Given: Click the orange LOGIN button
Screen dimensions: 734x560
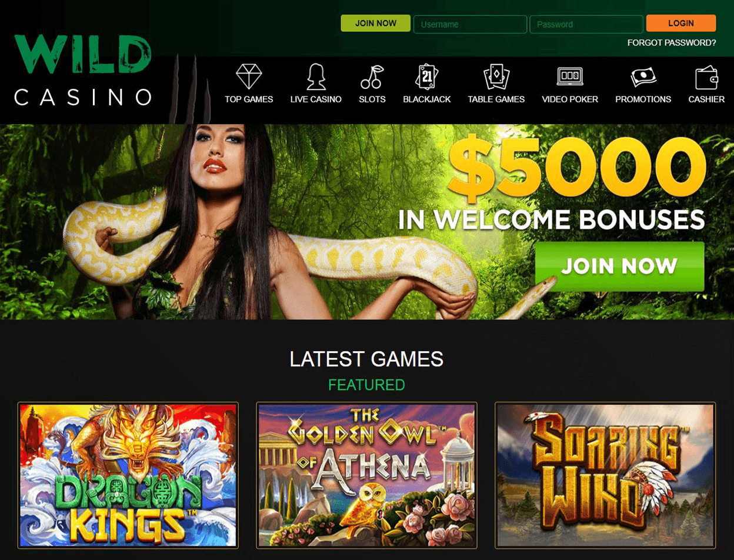Looking at the screenshot, I should (x=681, y=24).
